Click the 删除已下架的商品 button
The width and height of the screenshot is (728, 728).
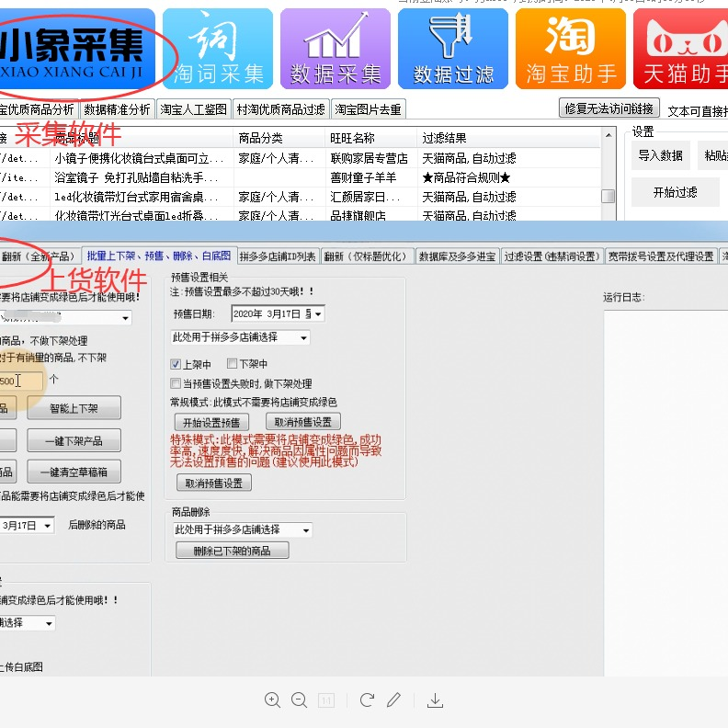pos(233,551)
